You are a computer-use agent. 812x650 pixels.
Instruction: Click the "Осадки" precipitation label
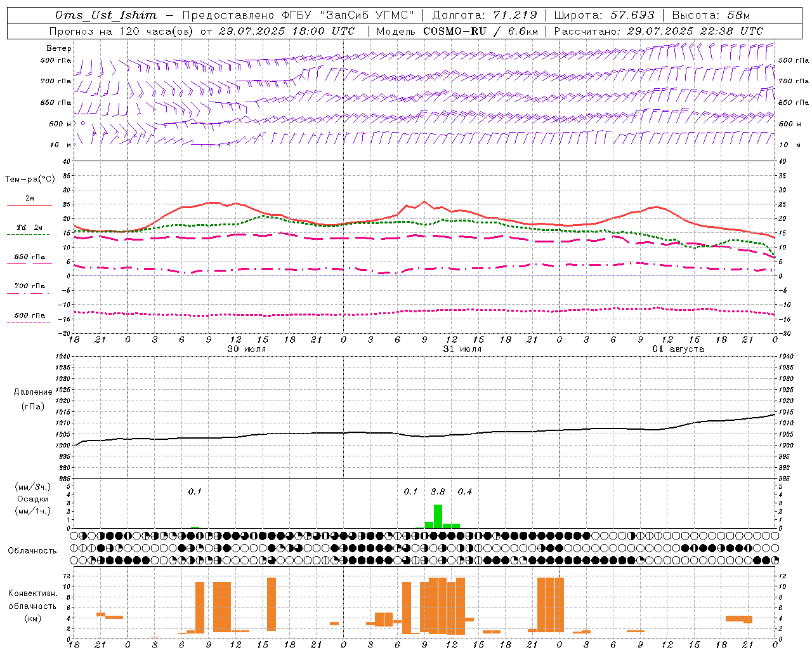pos(33,499)
